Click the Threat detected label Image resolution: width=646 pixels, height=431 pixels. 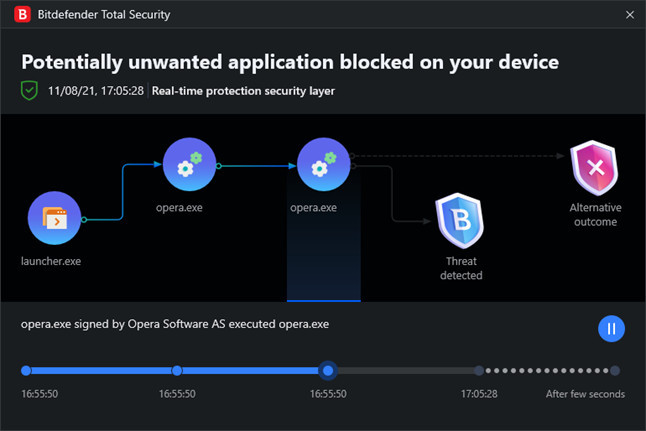click(x=461, y=268)
